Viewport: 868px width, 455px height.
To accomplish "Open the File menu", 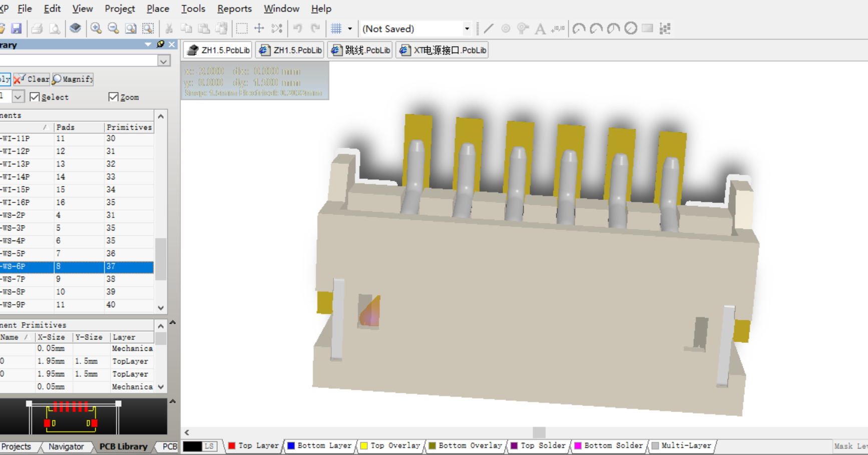I will pyautogui.click(x=25, y=9).
